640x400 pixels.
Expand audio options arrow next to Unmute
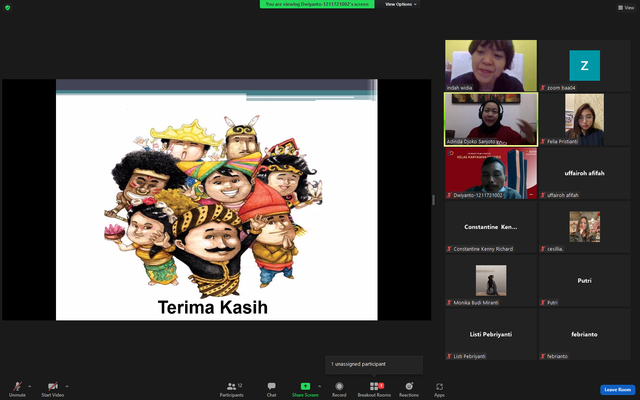29,386
